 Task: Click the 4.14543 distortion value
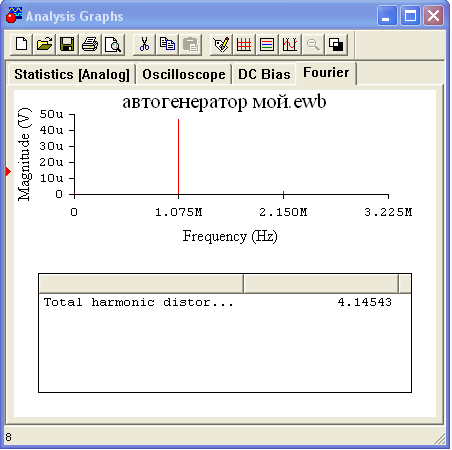click(365, 302)
